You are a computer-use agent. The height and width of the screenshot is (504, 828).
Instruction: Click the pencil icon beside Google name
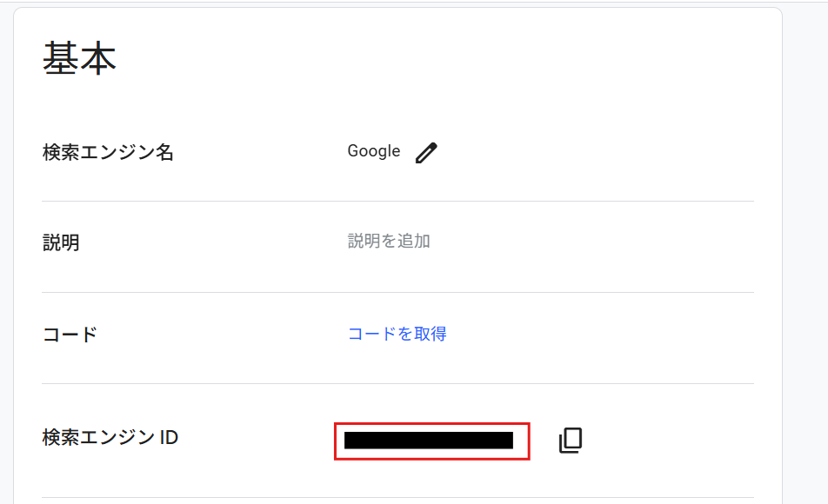(x=426, y=153)
